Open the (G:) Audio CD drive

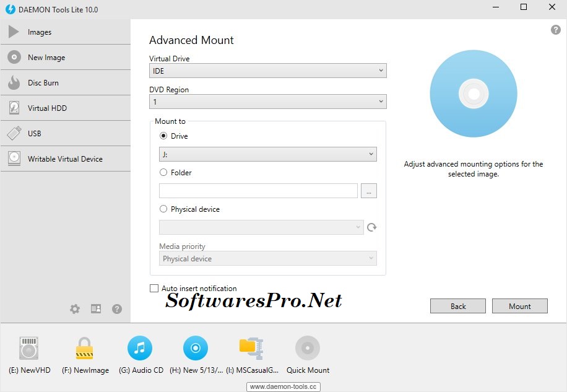(140, 348)
